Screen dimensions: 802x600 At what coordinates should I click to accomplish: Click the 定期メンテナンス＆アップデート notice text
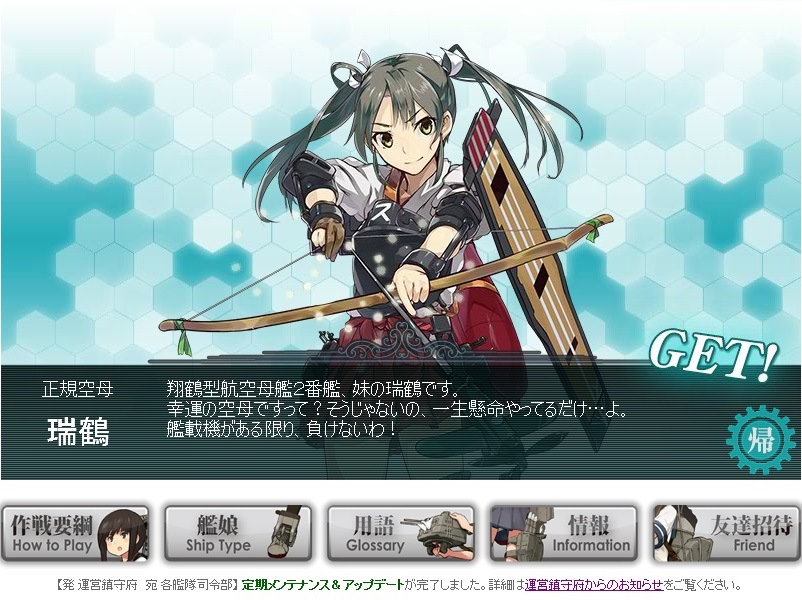tap(323, 585)
